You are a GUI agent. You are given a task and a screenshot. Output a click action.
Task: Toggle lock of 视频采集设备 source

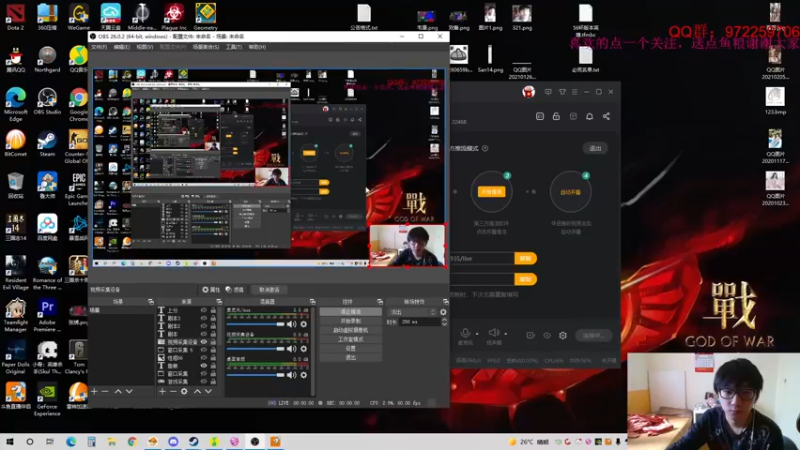[x=213, y=342]
